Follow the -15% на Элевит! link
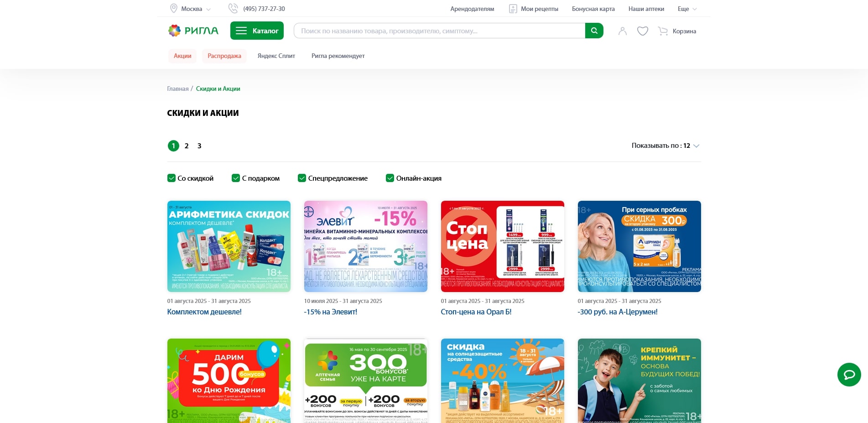Viewport: 868px width, 423px height. tap(331, 312)
